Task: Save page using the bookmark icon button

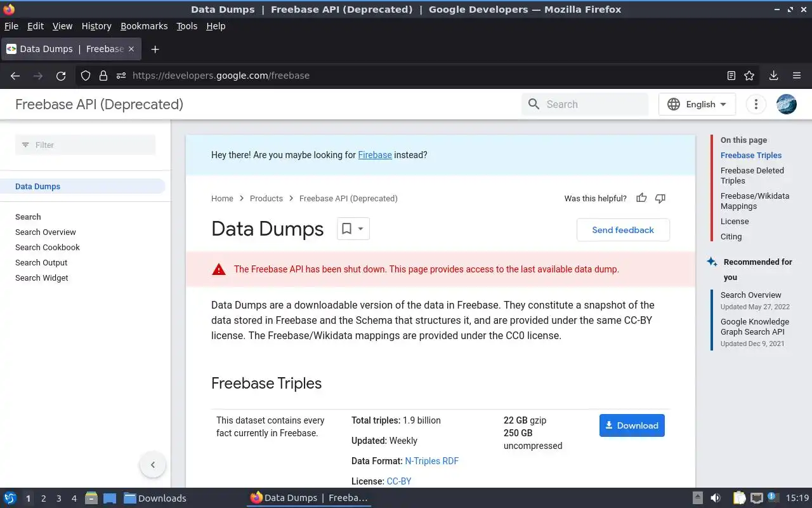Action: coord(346,229)
